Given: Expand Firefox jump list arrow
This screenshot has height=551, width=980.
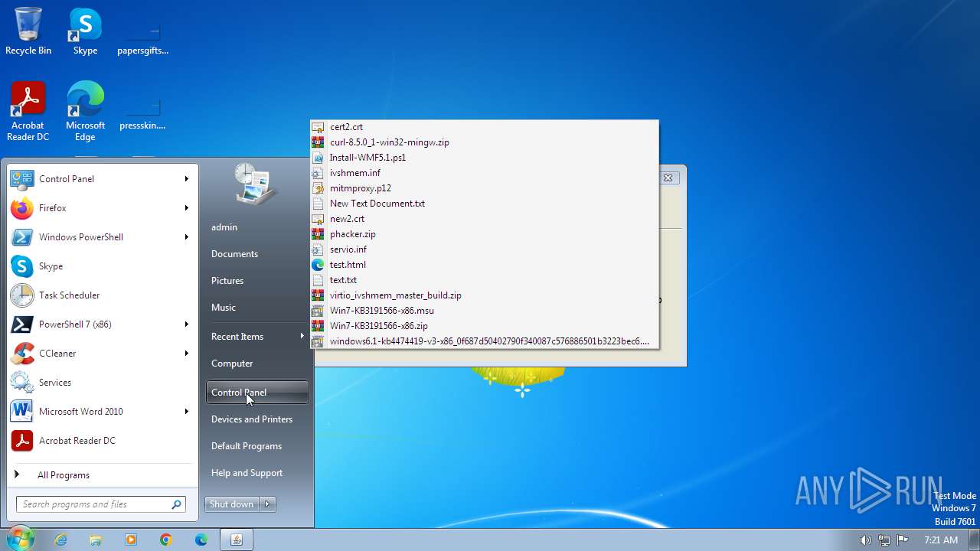Looking at the screenshot, I should 186,208.
